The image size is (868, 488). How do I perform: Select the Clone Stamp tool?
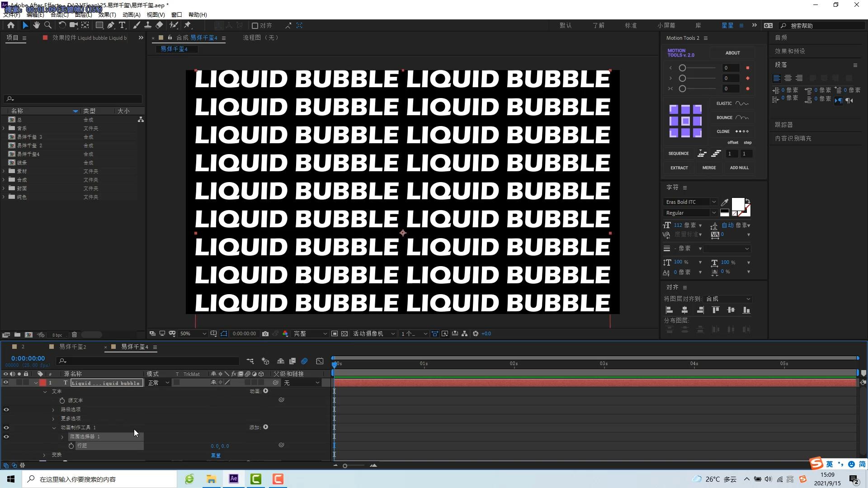(x=147, y=25)
